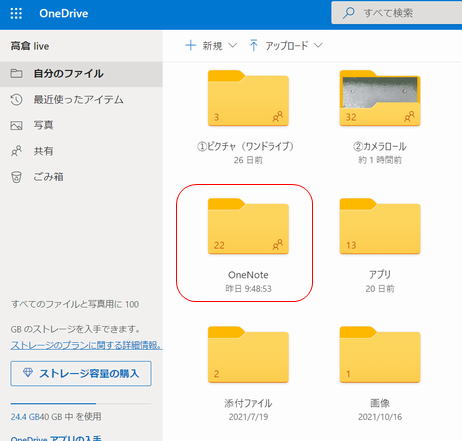Click the recycle bin icon beside ごみ箱
462x441 pixels.
pyautogui.click(x=16, y=177)
